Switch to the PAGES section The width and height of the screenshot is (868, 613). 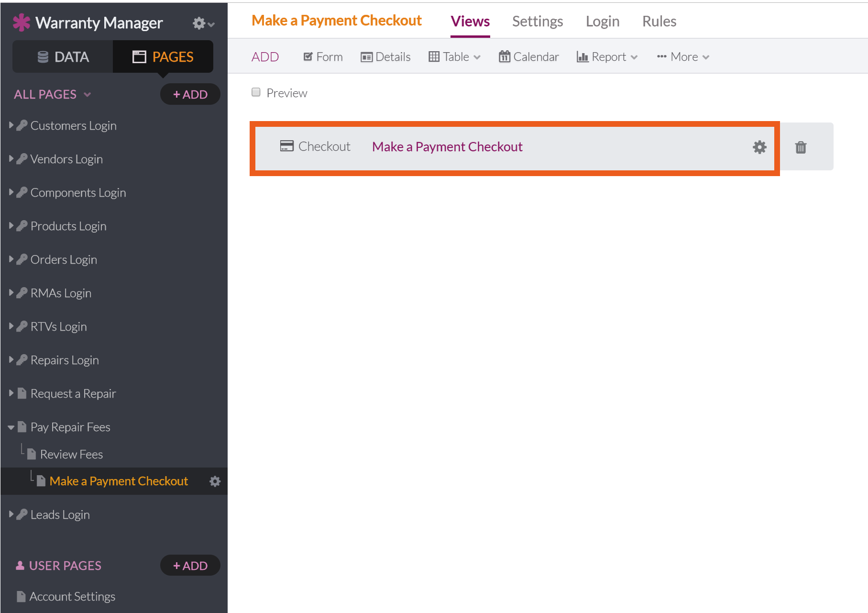pos(163,57)
